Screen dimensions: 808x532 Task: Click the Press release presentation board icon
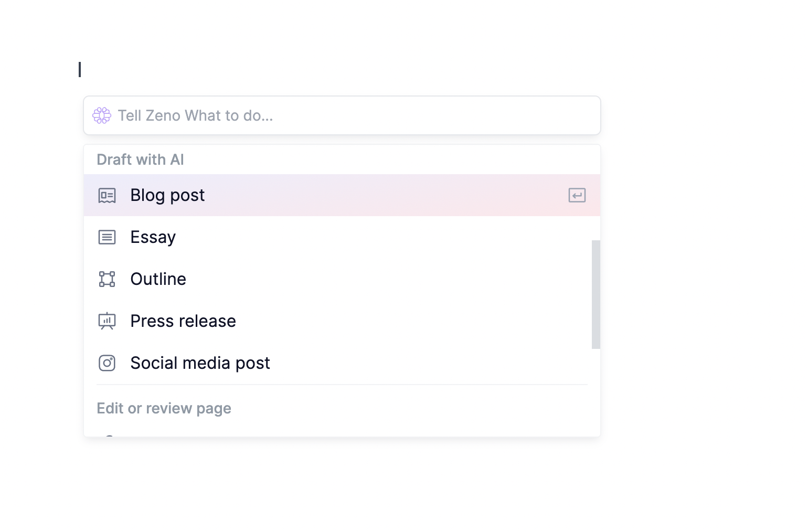[x=107, y=321]
